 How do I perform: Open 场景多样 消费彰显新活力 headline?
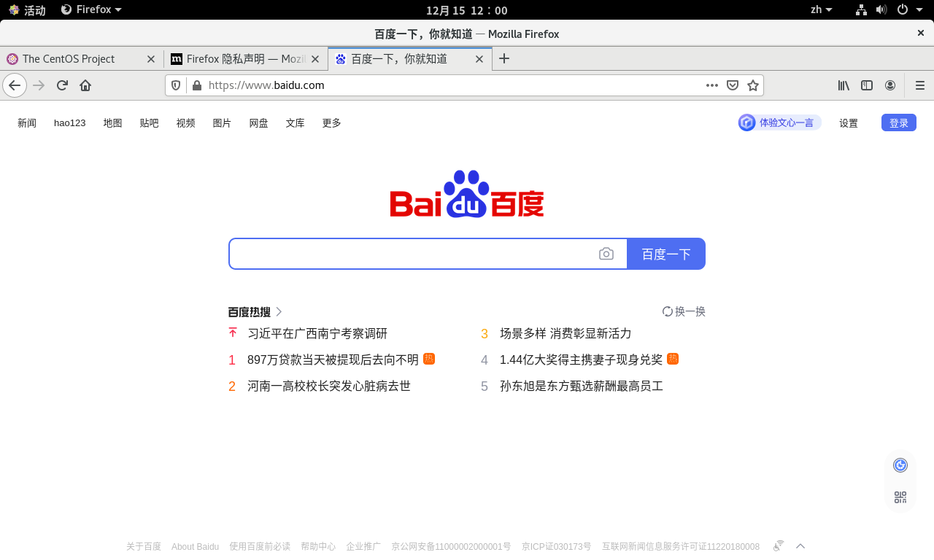[566, 333]
